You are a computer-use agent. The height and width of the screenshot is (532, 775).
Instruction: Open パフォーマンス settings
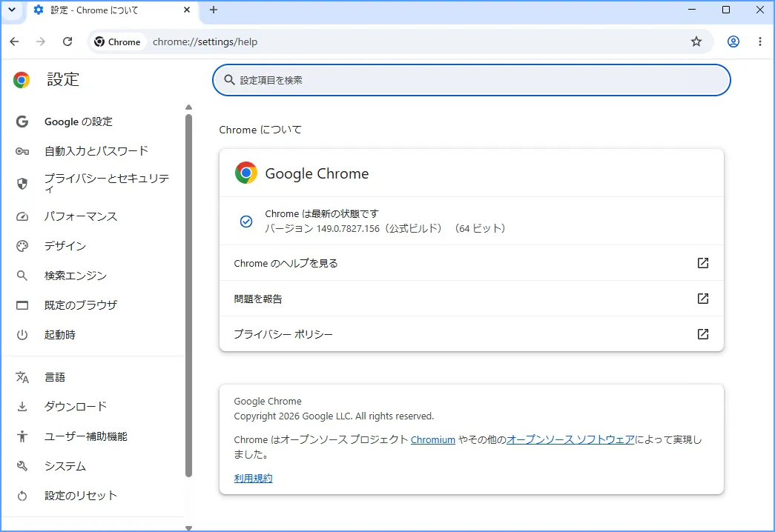81,216
